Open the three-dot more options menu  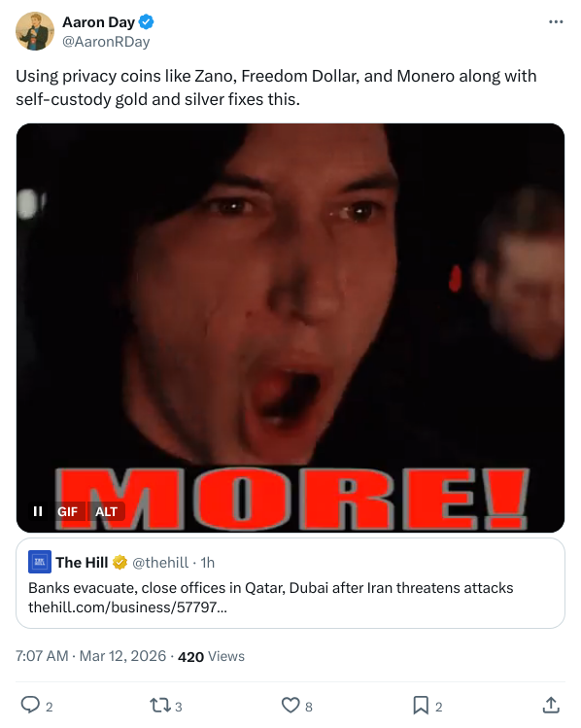[556, 21]
